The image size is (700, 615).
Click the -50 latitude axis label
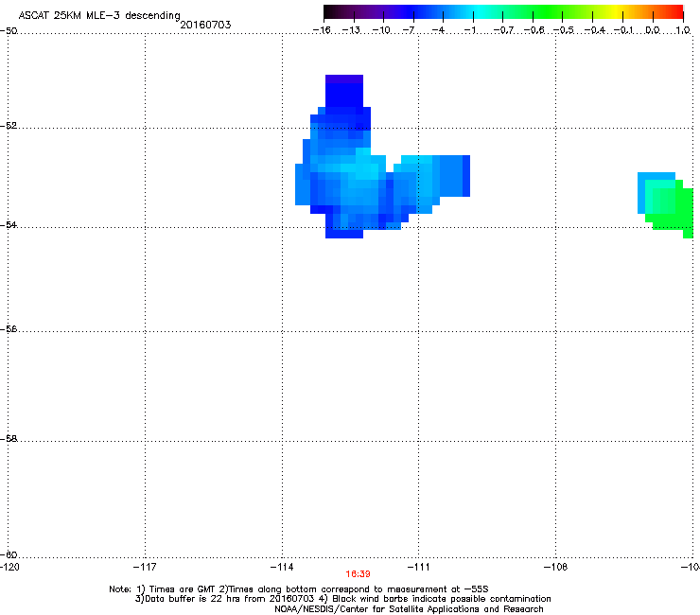pyautogui.click(x=9, y=31)
